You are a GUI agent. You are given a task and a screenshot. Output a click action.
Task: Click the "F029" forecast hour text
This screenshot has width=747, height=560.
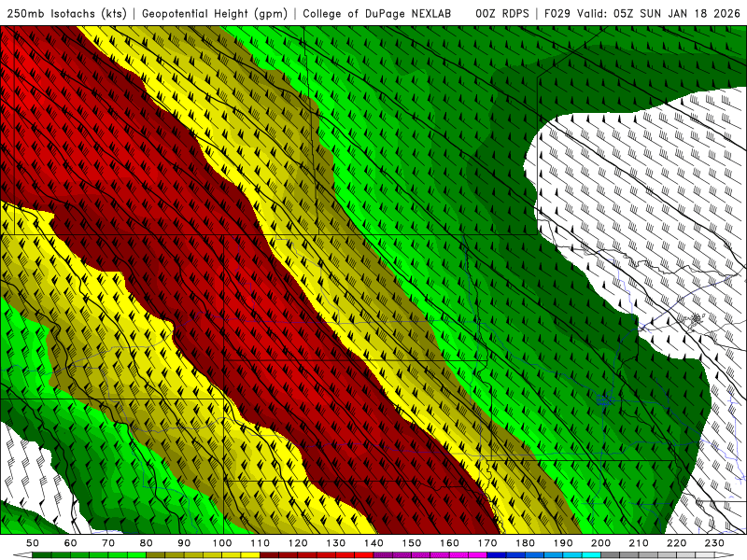tap(557, 14)
